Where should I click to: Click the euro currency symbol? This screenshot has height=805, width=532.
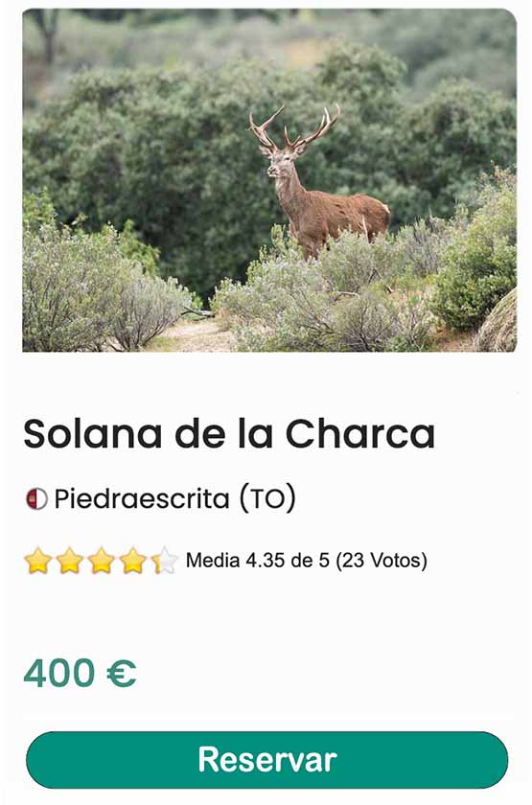(x=122, y=673)
